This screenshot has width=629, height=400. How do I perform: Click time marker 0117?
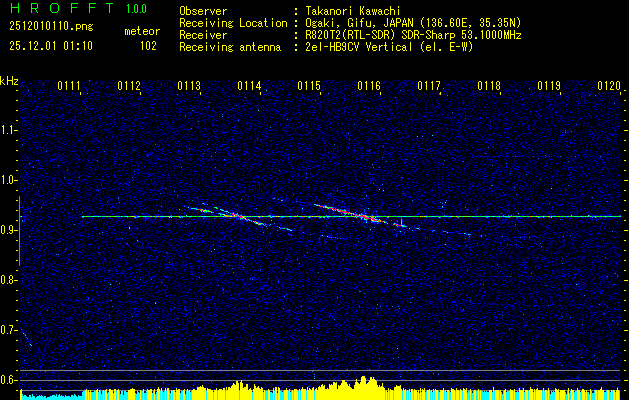429,86
